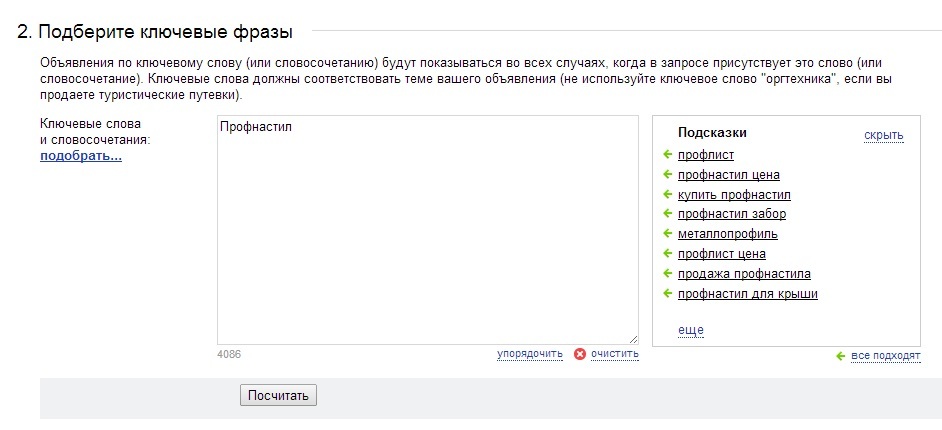The height and width of the screenshot is (430, 942).
Task: Click green arrow next to все подходят
Action: pyautogui.click(x=840, y=356)
